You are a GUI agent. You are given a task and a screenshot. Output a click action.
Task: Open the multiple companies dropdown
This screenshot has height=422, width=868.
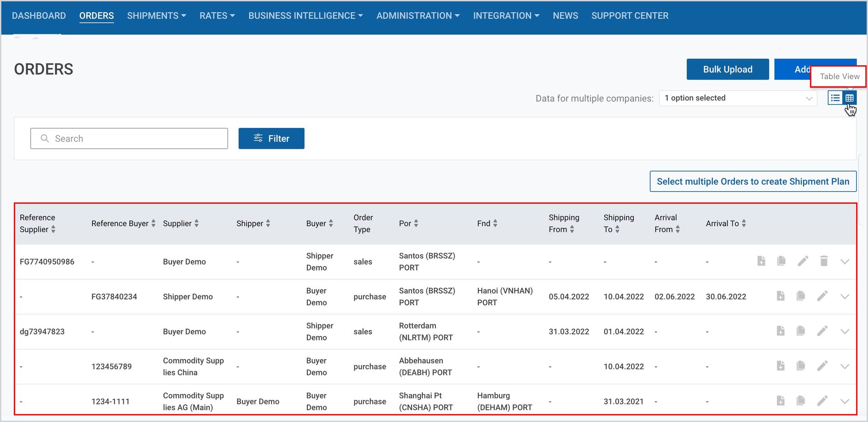738,98
